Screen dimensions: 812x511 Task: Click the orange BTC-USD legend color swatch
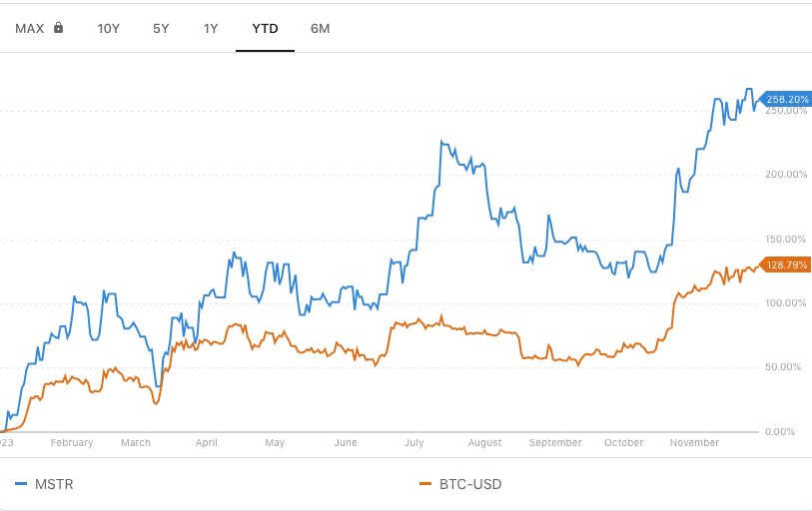pyautogui.click(x=425, y=484)
